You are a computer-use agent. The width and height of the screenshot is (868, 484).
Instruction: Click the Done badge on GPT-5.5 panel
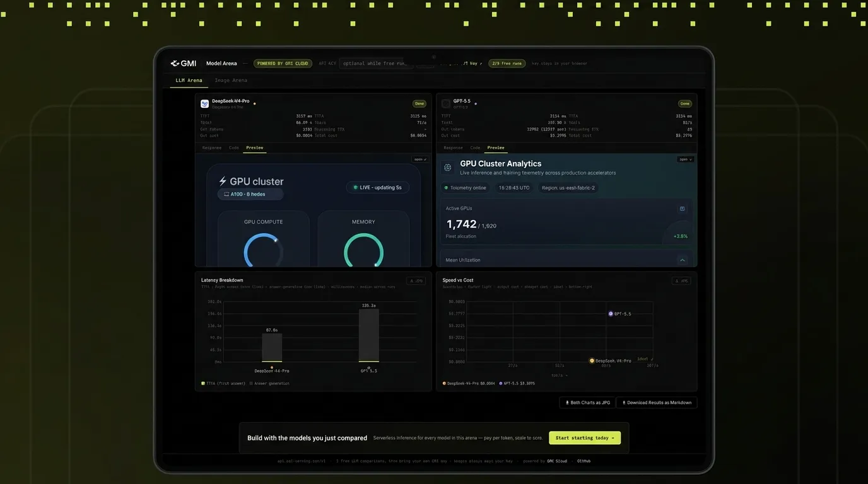(x=684, y=103)
